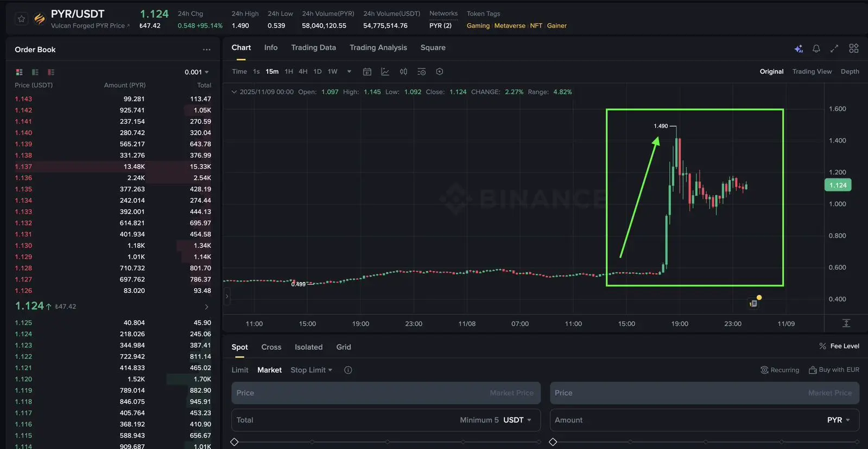Viewport: 868px width, 449px height.
Task: Click the Recurring buy icon
Action: [x=764, y=370]
